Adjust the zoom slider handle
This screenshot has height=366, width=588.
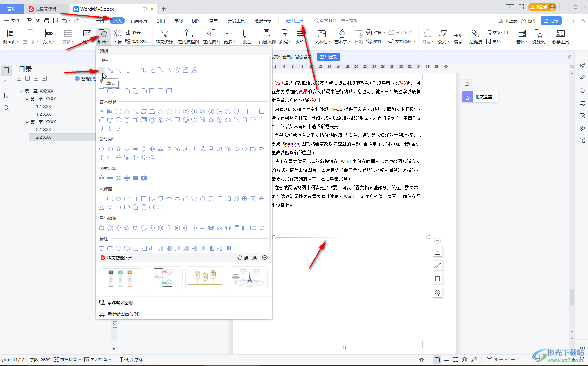pos(538,360)
